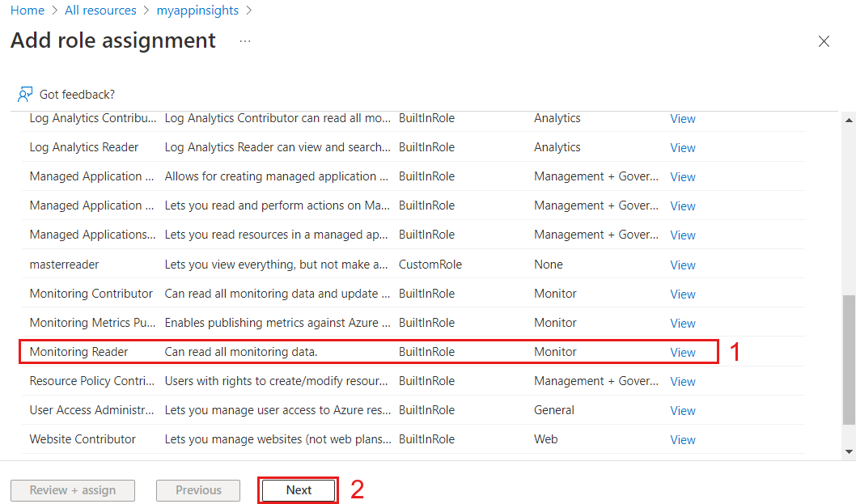
Task: Open the more options ellipsis beside the title
Action: (x=244, y=40)
